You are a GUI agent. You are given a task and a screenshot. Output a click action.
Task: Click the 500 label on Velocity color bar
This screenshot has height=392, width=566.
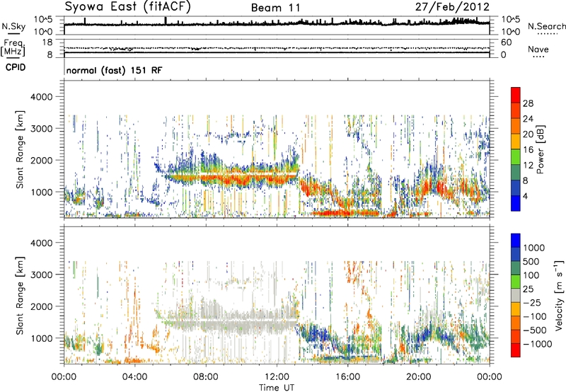pyautogui.click(x=531, y=262)
